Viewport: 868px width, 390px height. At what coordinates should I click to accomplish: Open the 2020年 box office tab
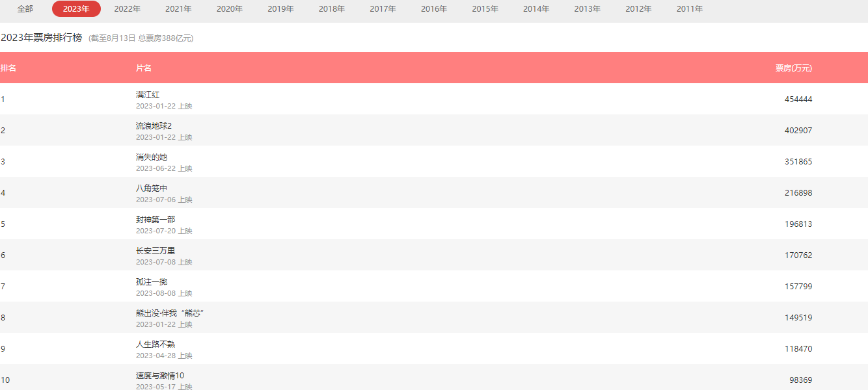point(230,9)
